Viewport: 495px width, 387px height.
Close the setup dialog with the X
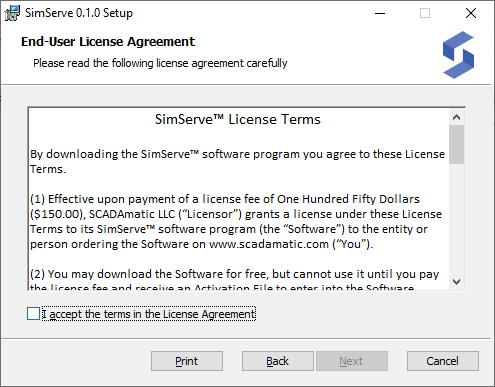coord(471,13)
